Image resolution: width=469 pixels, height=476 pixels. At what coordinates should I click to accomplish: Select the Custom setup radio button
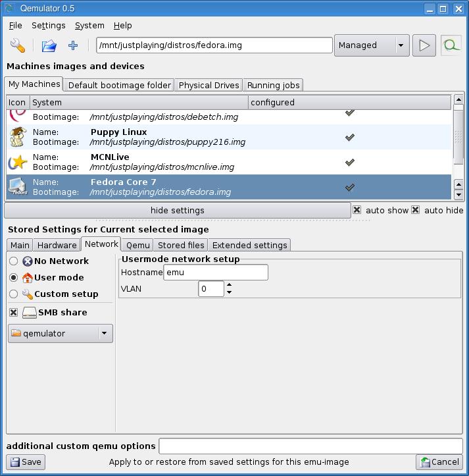(x=13, y=294)
